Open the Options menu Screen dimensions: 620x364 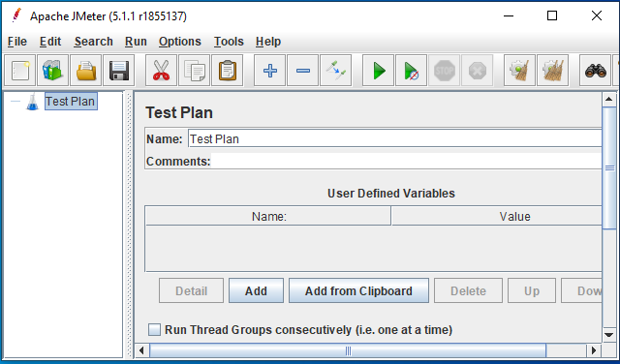pos(180,42)
